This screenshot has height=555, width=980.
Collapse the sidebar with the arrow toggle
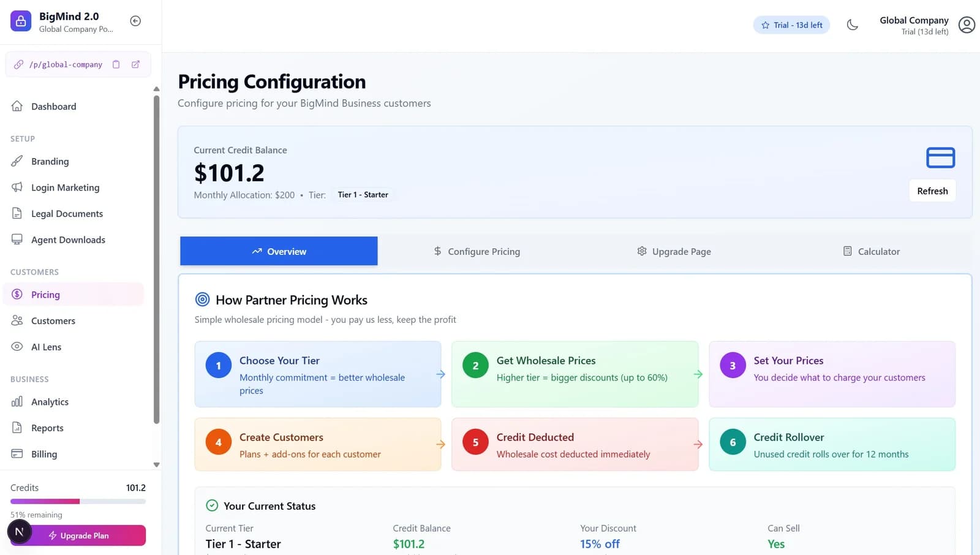pos(135,20)
